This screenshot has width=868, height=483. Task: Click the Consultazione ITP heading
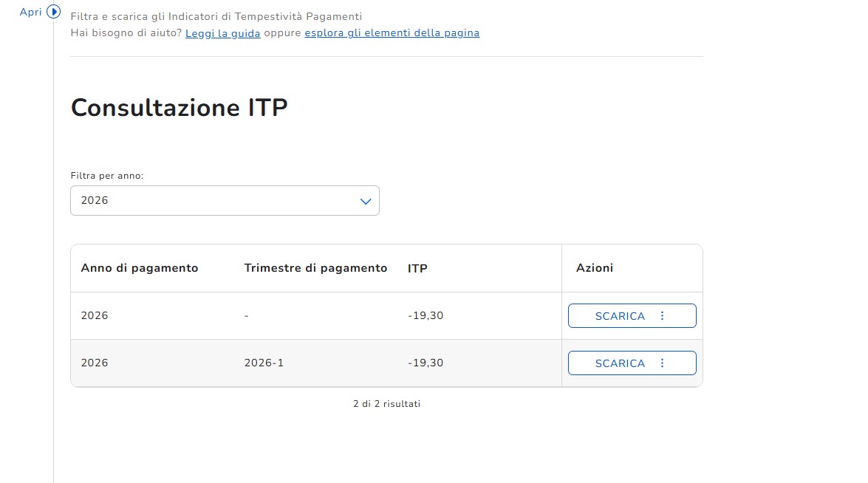(179, 108)
